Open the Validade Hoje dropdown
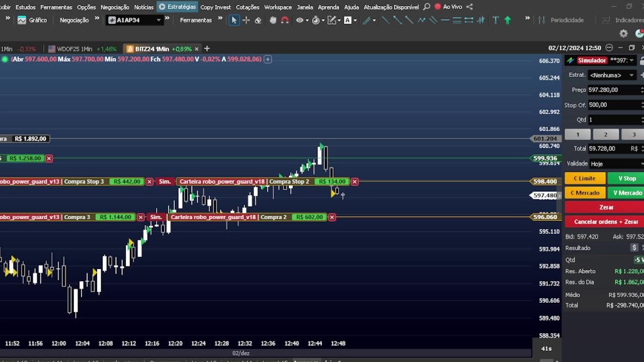This screenshot has width=644, height=362. click(x=616, y=164)
